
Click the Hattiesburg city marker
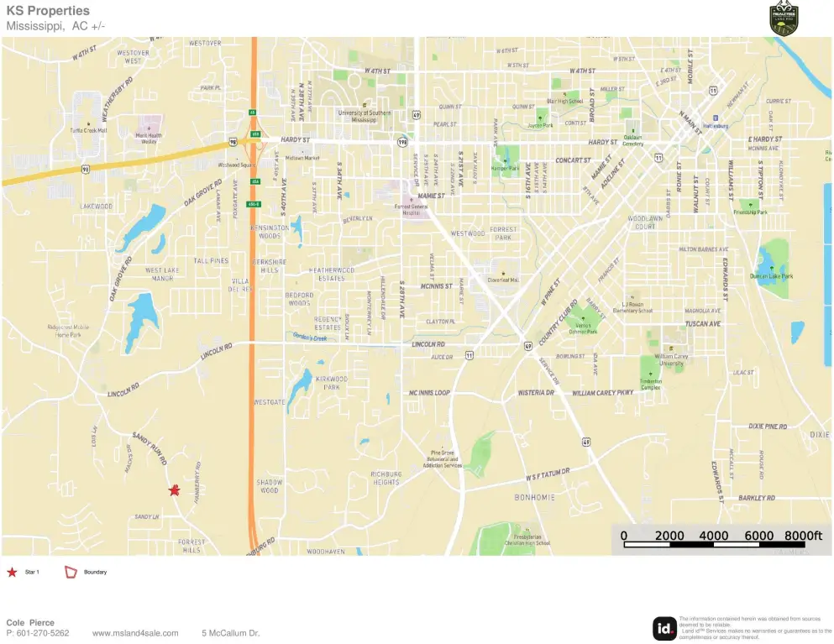coord(716,118)
